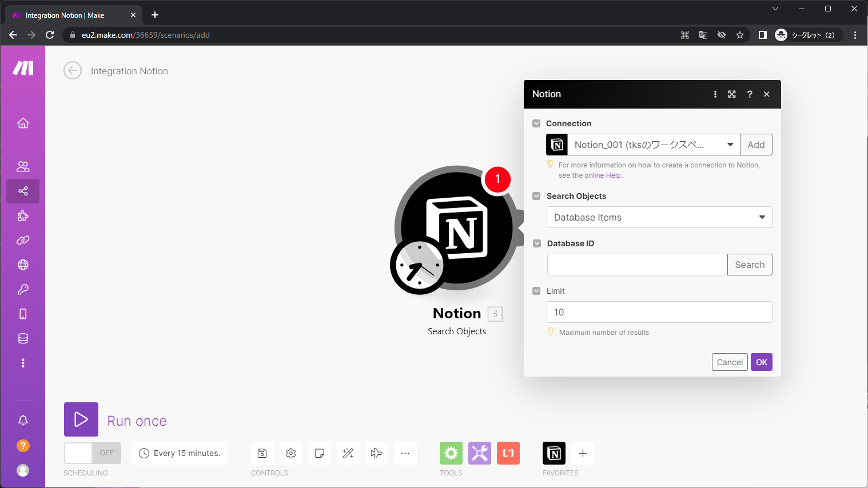Open Scenario settings gear icon

coord(291,453)
